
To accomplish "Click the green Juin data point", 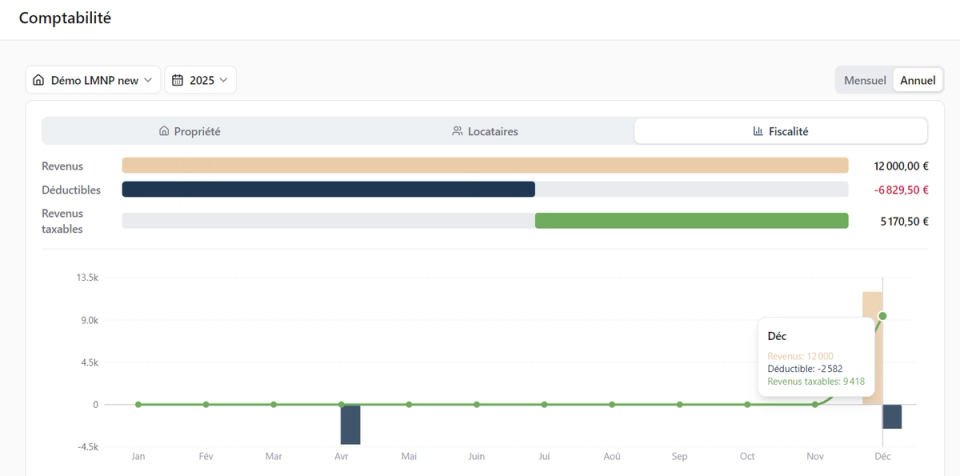I will click(476, 404).
